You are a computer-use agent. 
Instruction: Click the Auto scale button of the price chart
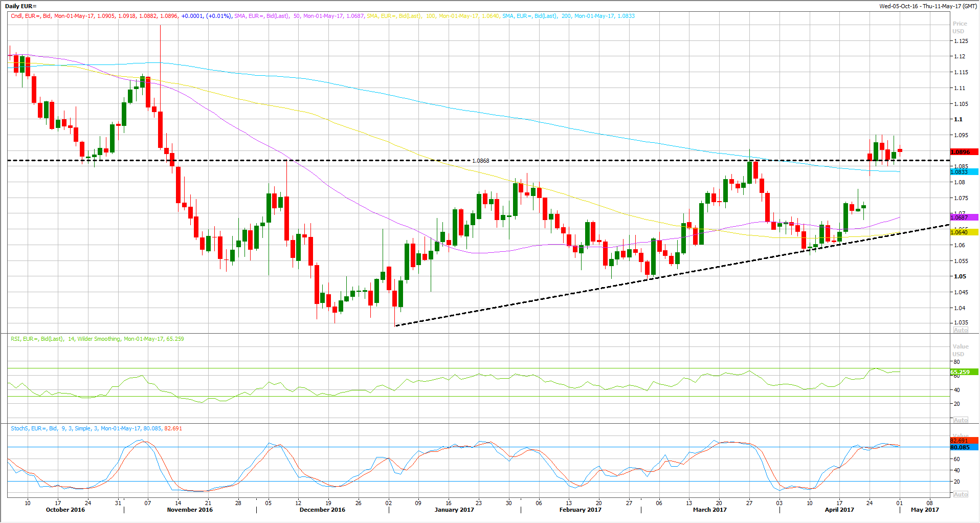tap(961, 330)
